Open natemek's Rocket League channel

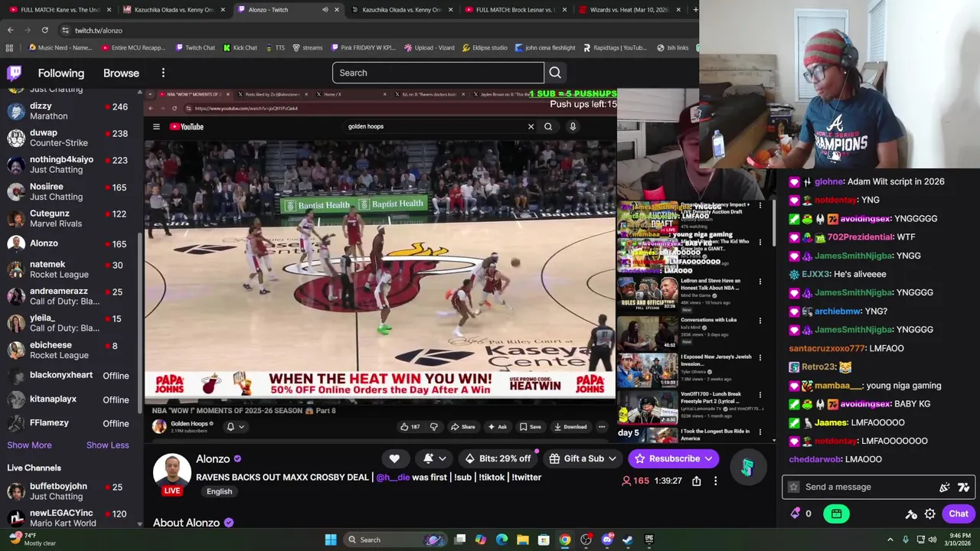tap(69, 269)
